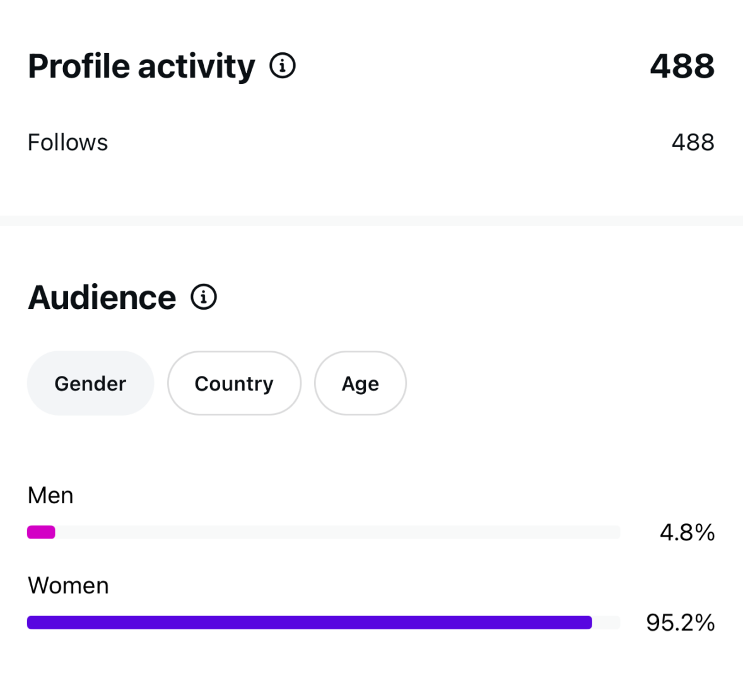The image size is (743, 700).
Task: Click the unfilled end of Women bar
Action: (606, 623)
